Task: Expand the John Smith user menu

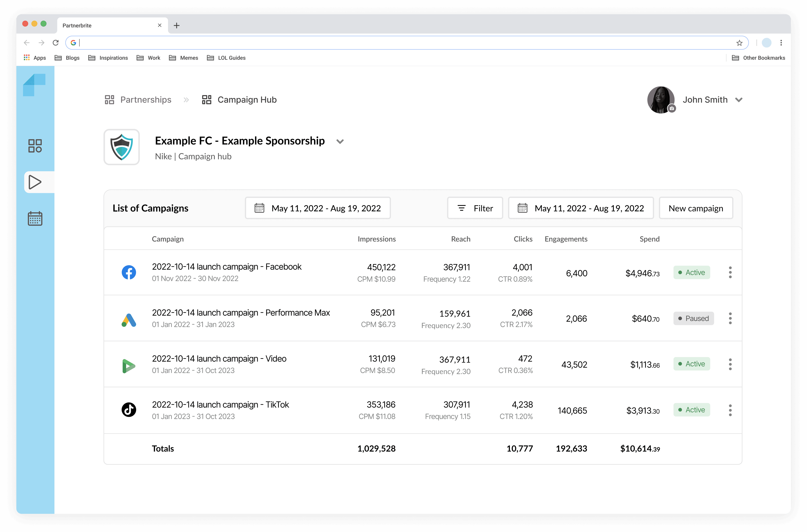Action: 739,100
